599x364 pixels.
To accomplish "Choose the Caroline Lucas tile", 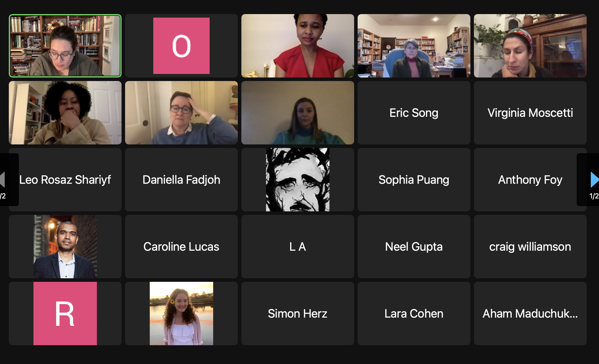I will pos(181,247).
